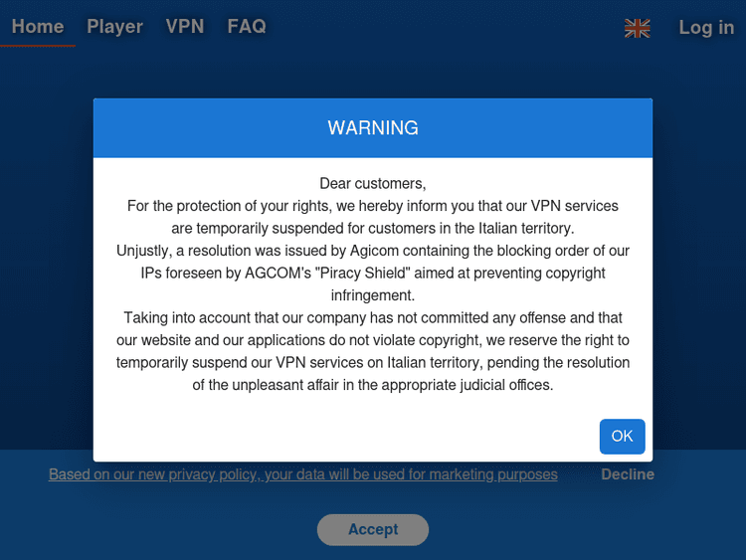Image resolution: width=746 pixels, height=560 pixels.
Task: Click the line starting "temporarily suspend our VPN"
Action: click(373, 362)
